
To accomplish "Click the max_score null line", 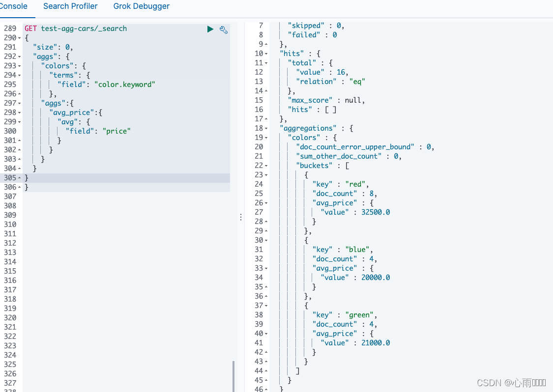I will (x=326, y=100).
